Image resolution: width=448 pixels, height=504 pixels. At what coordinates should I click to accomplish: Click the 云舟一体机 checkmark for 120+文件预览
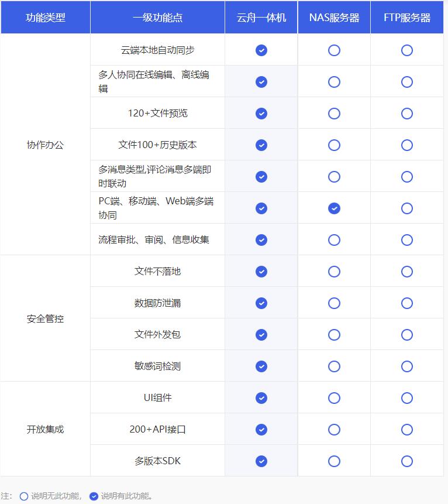(261, 114)
